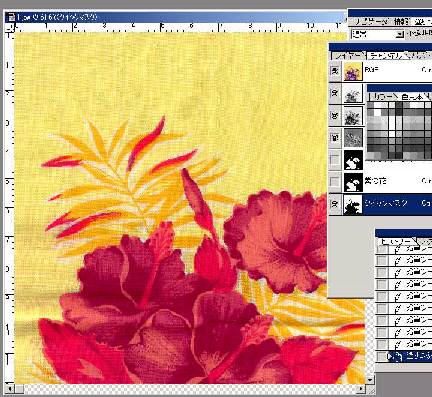Click the right arrow of the horizontal scrollbar
The image size is (432, 397).
pos(361,389)
